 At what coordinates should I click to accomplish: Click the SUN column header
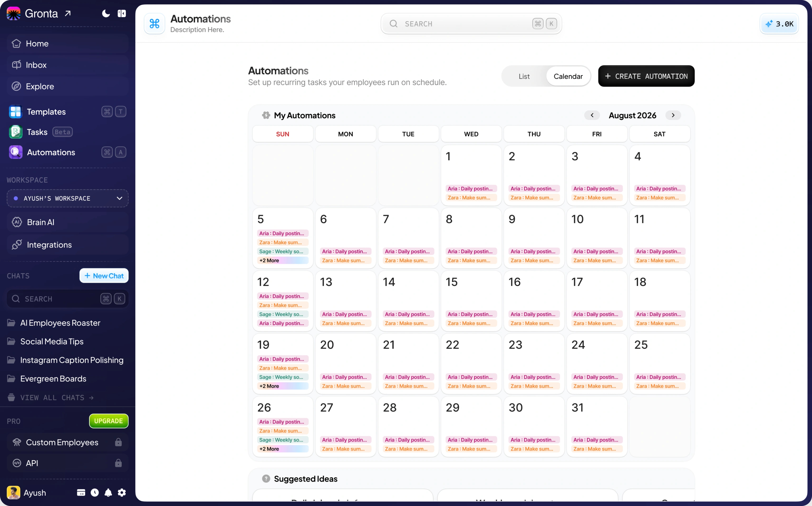(283, 134)
